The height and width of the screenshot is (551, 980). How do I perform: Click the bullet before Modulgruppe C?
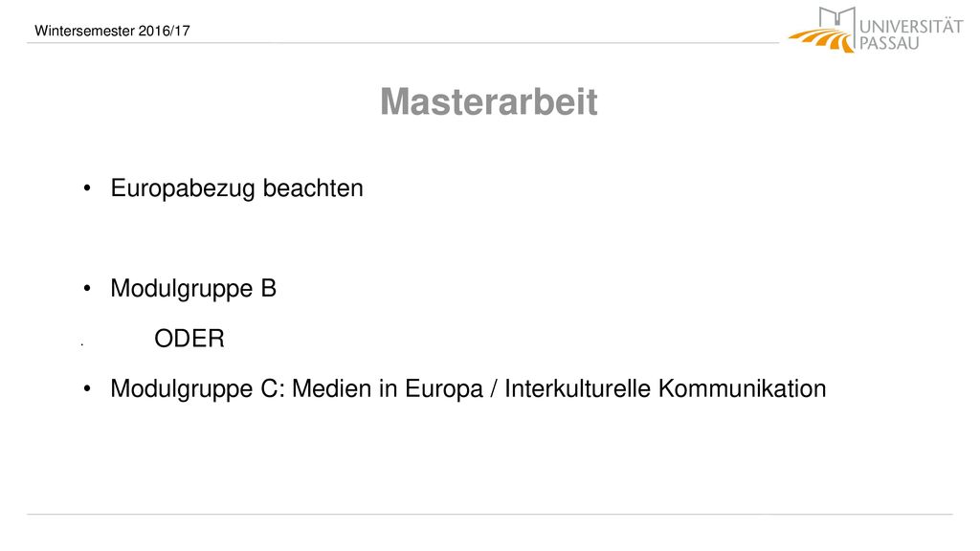pos(87,389)
